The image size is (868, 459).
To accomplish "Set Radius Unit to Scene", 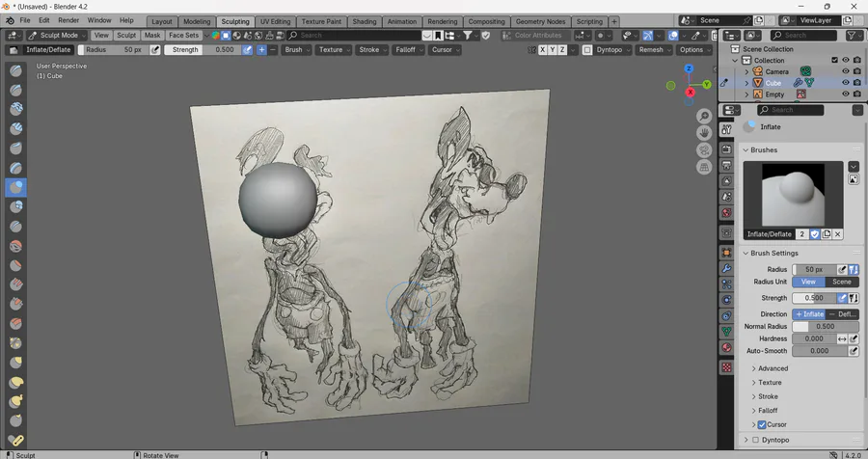I will (x=842, y=282).
